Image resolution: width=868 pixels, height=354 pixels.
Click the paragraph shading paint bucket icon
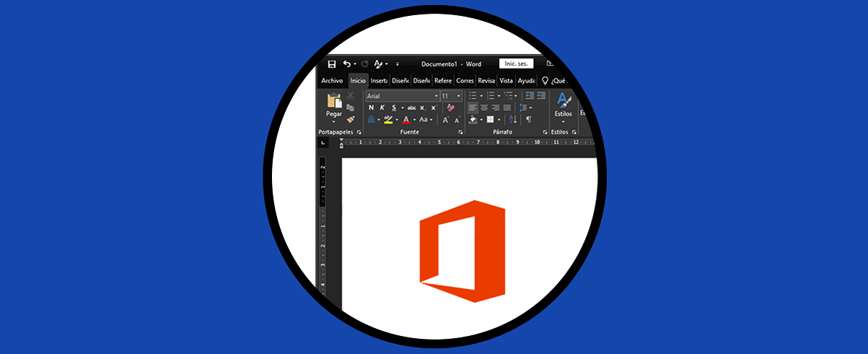tap(473, 119)
